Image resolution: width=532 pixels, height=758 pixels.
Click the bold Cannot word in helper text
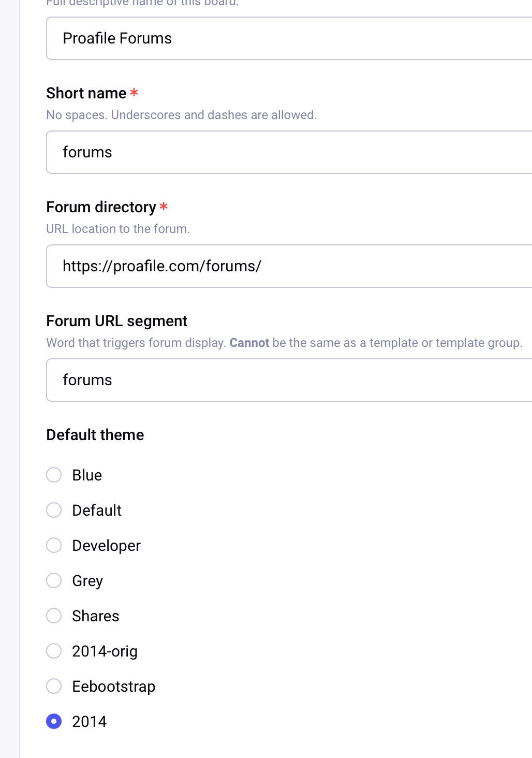pos(249,343)
